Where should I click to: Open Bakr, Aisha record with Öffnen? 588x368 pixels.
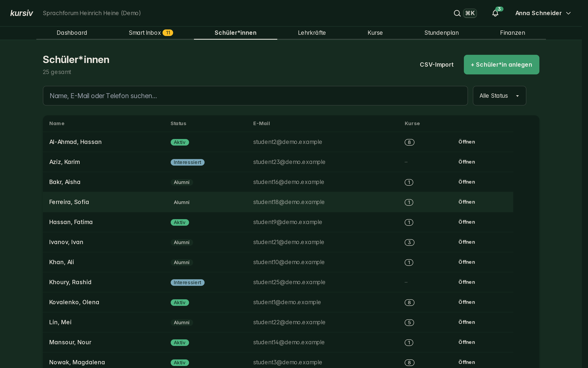click(466, 182)
